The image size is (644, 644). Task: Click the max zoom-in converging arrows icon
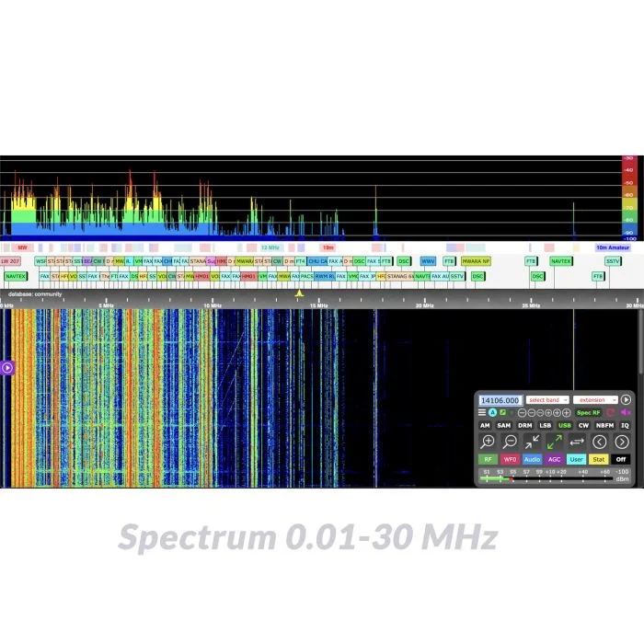tap(533, 442)
